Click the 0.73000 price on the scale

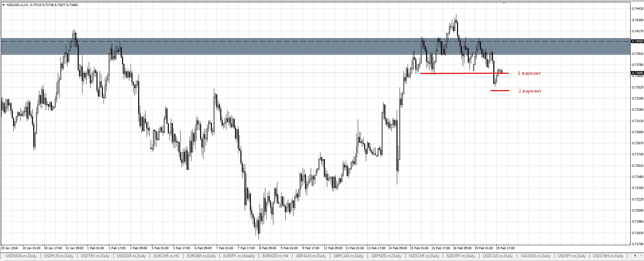point(637,132)
